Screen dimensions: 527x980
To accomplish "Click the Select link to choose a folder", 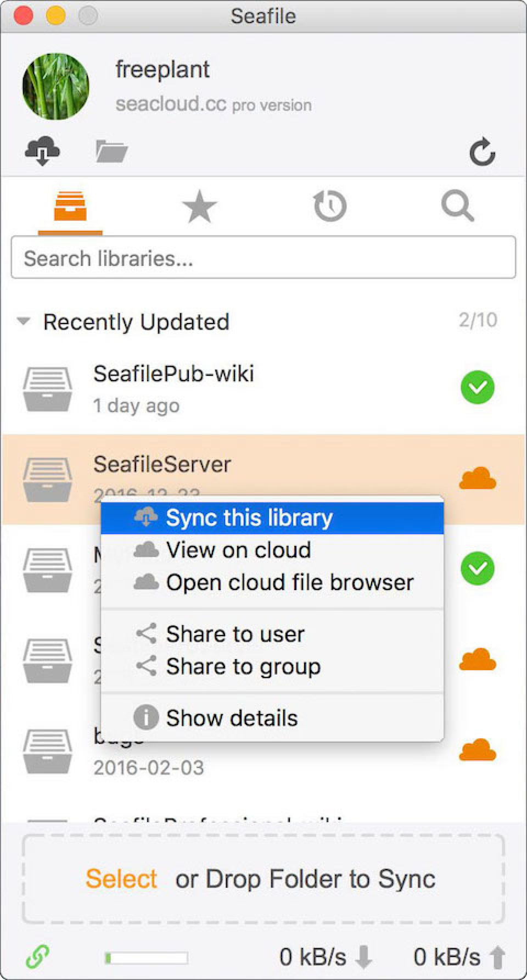I will pyautogui.click(x=120, y=879).
